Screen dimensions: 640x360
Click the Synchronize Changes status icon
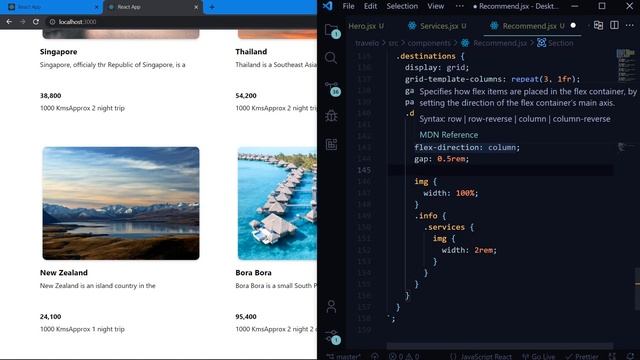tap(375, 356)
